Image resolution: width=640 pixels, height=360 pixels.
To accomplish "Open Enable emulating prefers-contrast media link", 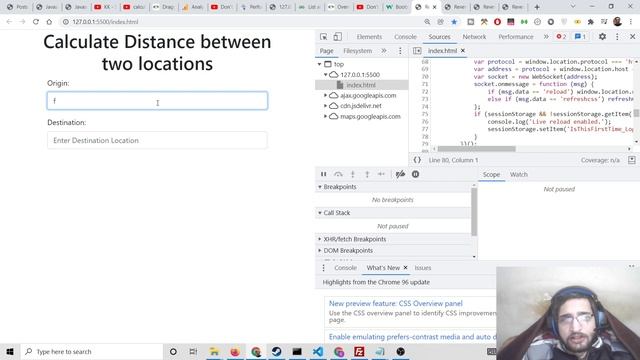I will click(x=412, y=337).
